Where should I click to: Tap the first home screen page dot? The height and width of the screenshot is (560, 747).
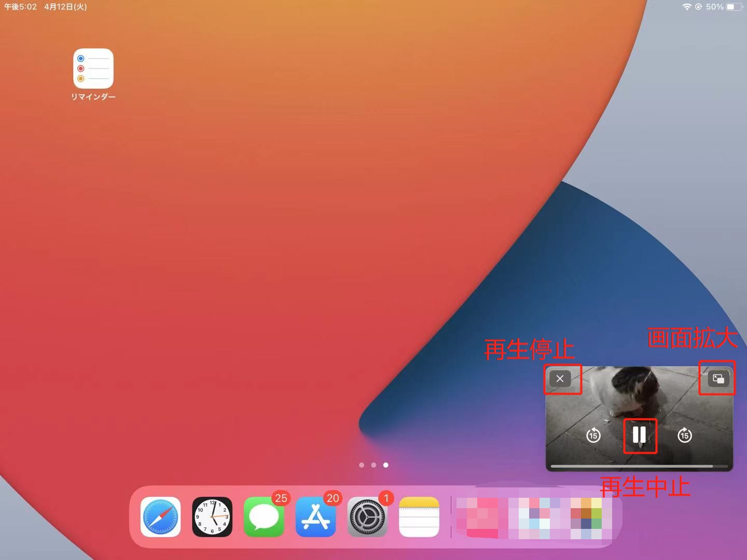pos(362,465)
